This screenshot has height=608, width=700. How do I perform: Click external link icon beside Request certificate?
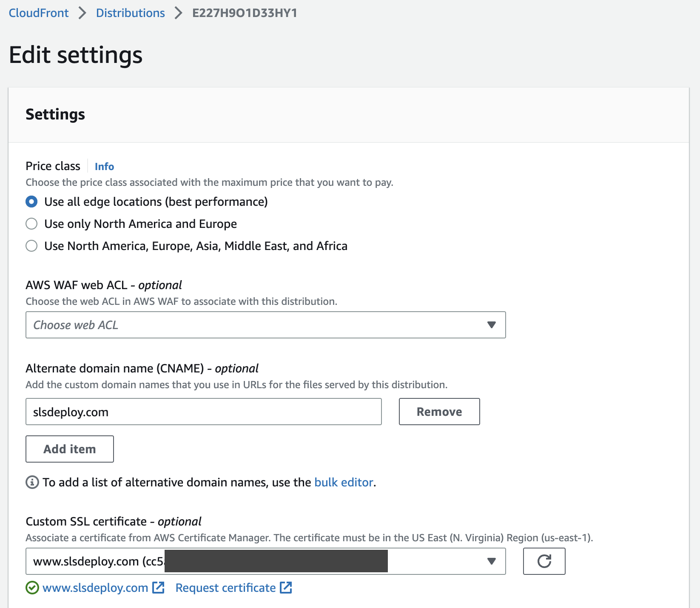286,588
